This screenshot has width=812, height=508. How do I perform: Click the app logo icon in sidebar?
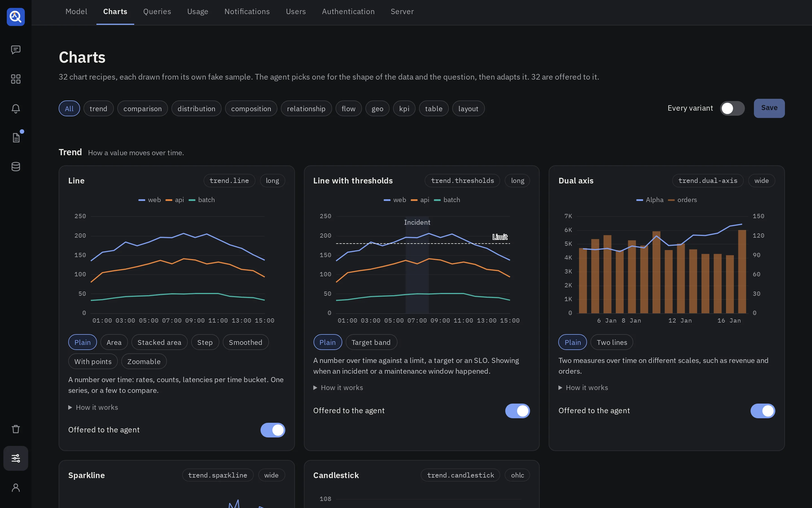click(16, 17)
